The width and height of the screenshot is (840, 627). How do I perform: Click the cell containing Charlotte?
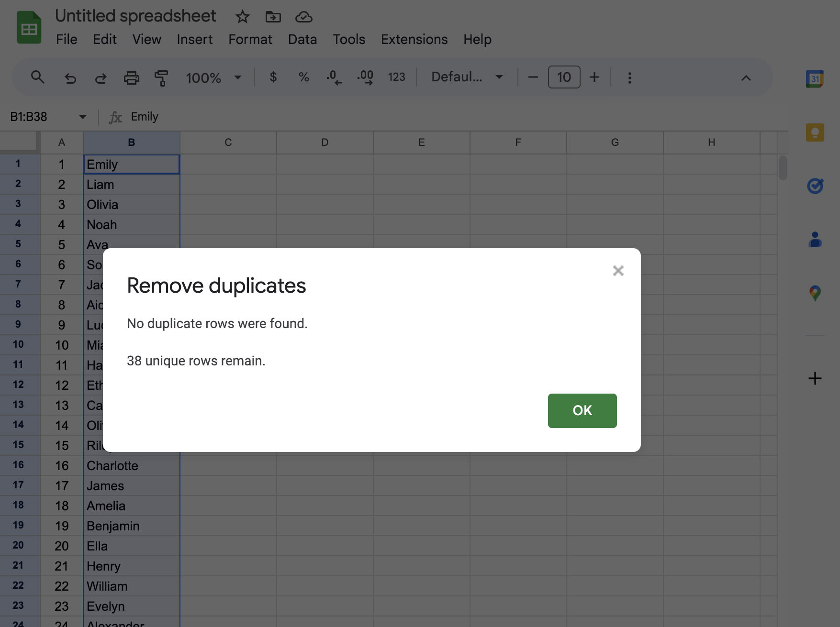[132, 465]
